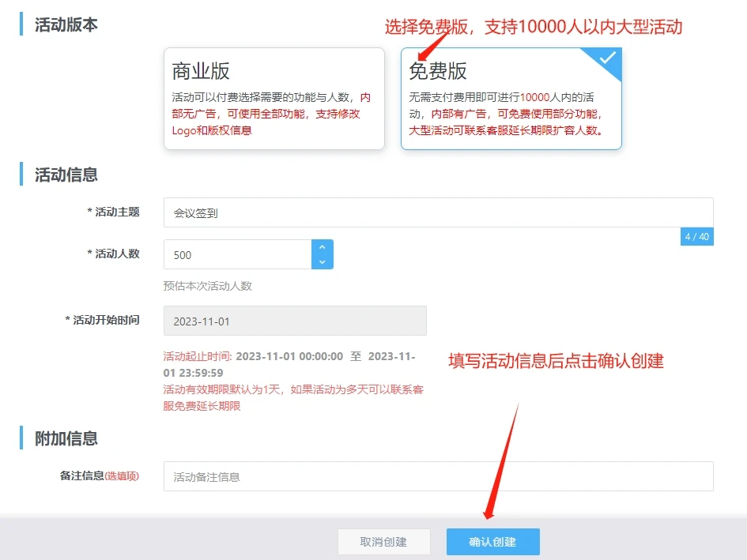This screenshot has width=747, height=560.
Task: Decrease 活动人数 with the down arrow
Action: pyautogui.click(x=322, y=262)
